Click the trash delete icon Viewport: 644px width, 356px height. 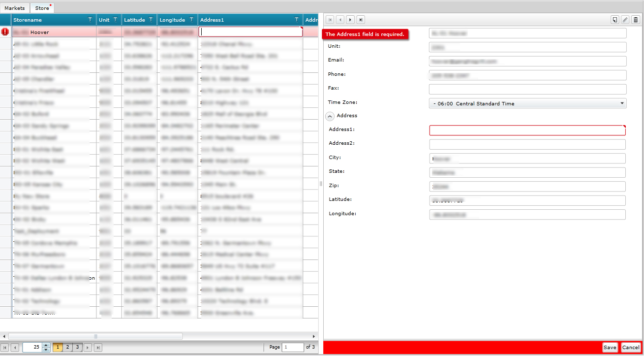pos(636,20)
